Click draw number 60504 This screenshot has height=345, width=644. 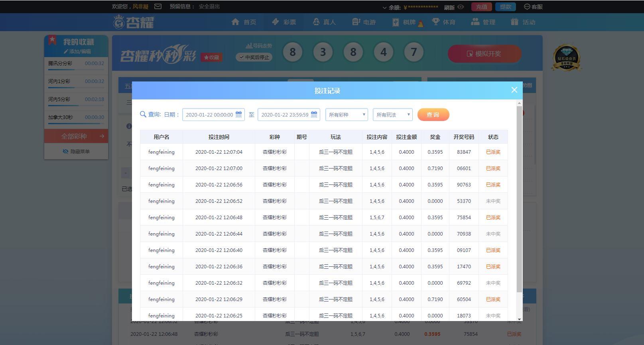tap(464, 299)
